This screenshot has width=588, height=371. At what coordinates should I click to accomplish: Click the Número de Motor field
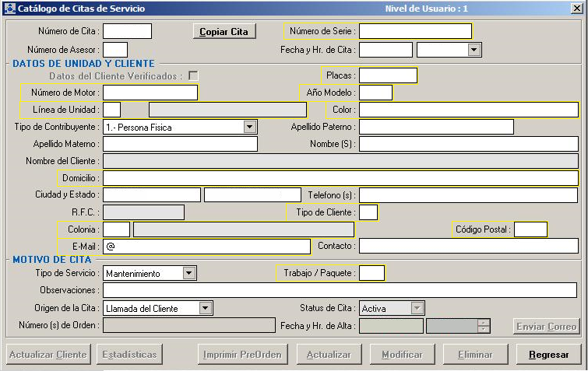point(150,93)
